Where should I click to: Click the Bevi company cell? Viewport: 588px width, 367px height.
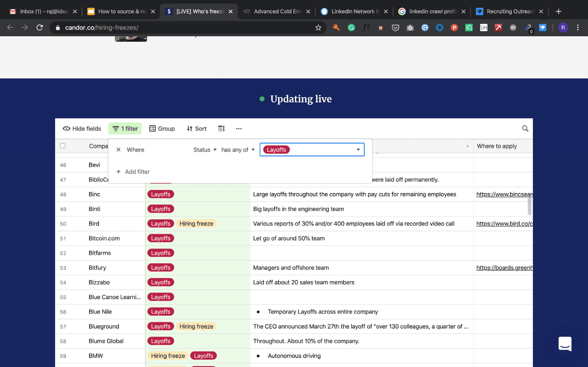tap(94, 165)
